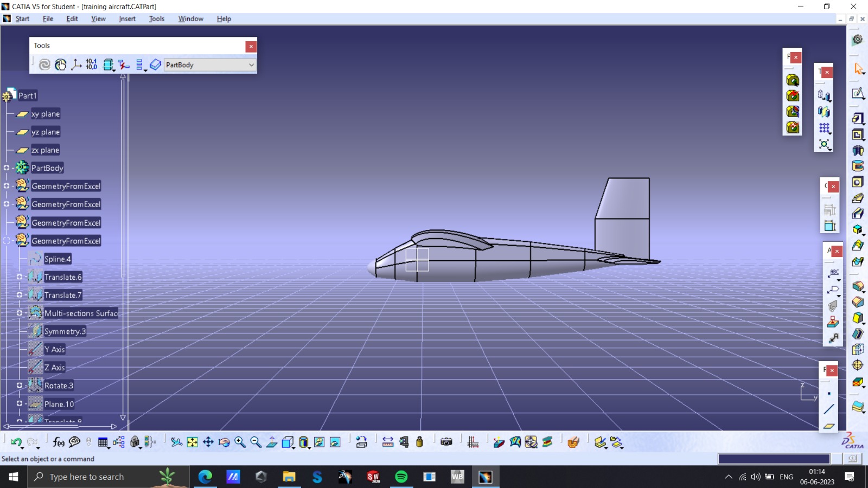Open the Insert menu
Image resolution: width=868 pixels, height=488 pixels.
127,18
